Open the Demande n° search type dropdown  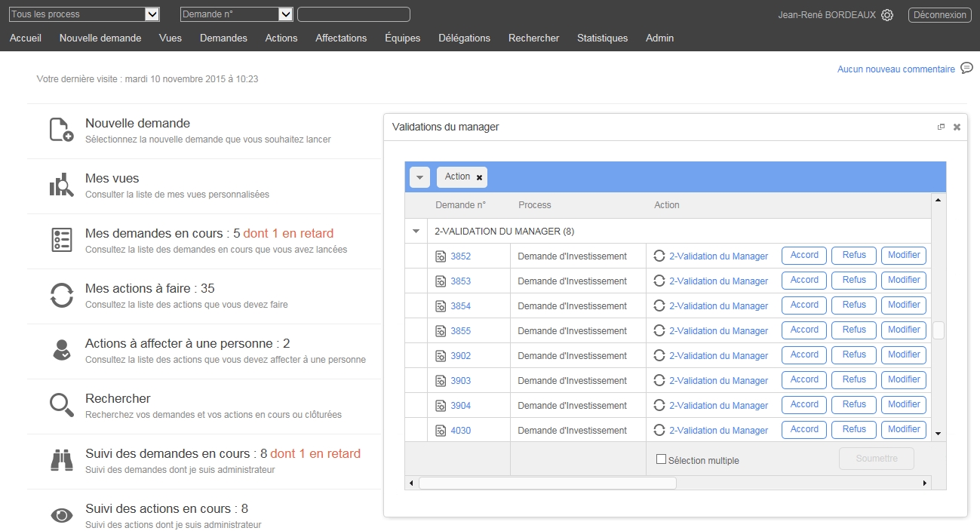pyautogui.click(x=285, y=14)
